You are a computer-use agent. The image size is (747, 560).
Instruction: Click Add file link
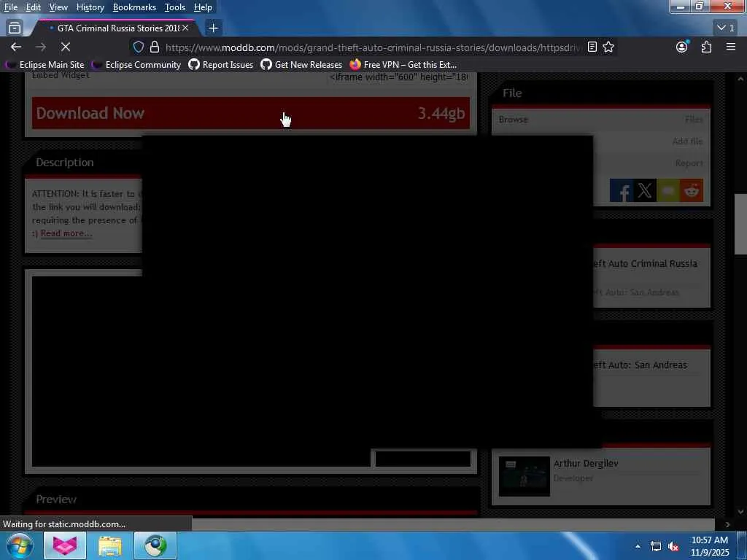pyautogui.click(x=687, y=141)
